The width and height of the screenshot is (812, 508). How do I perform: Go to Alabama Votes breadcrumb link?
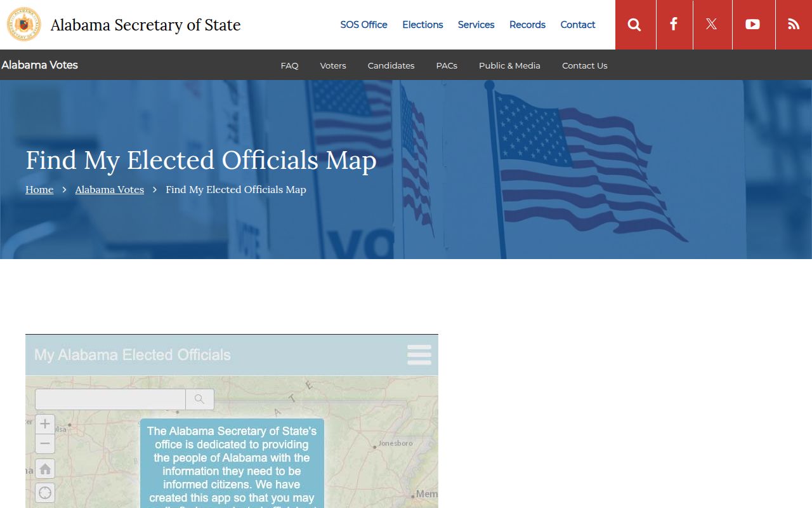(x=110, y=189)
